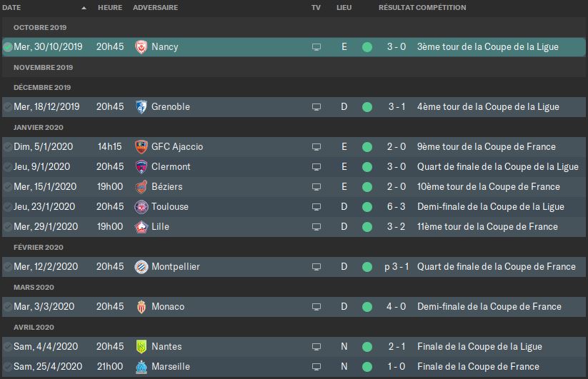Click the Toulouse club logo
The image size is (588, 379).
pyautogui.click(x=141, y=207)
